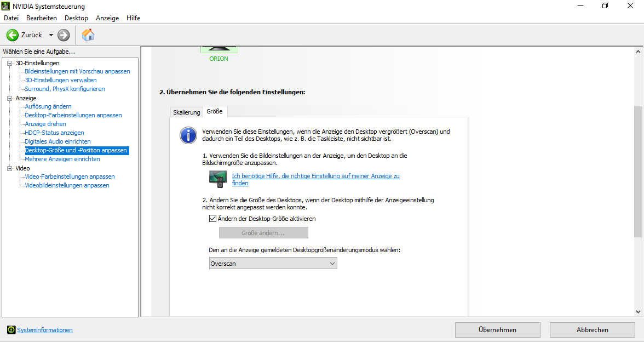Image resolution: width=644 pixels, height=342 pixels.
Task: Open Anzeige drehen
Action: pos(45,124)
